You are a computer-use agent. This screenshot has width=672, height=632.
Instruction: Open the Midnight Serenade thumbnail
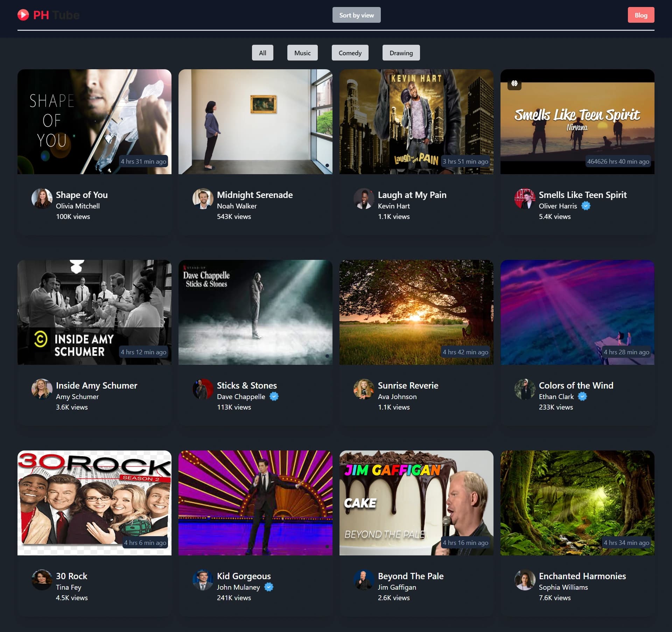(x=255, y=122)
